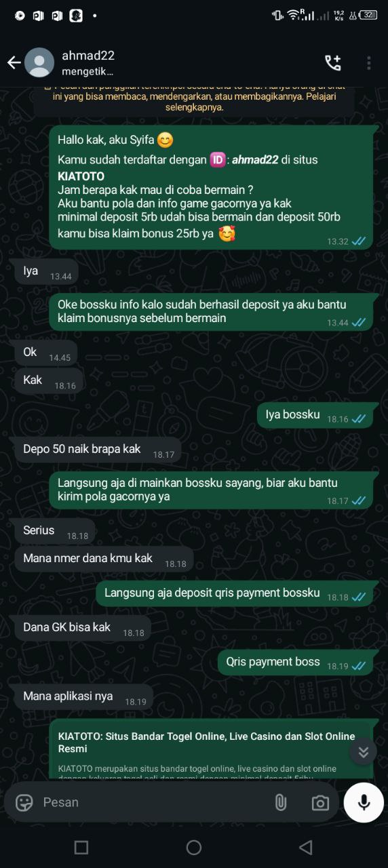Open the emoji sticker picker
The height and width of the screenshot is (868, 388).
click(24, 802)
